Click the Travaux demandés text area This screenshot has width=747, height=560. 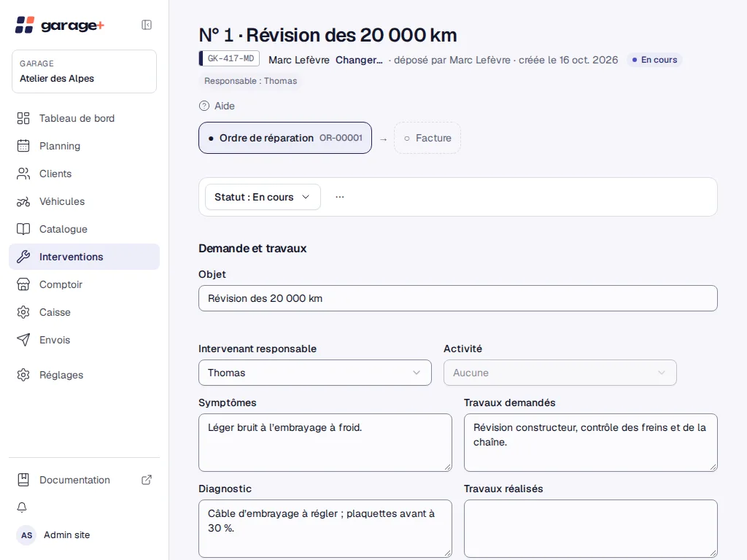point(591,443)
